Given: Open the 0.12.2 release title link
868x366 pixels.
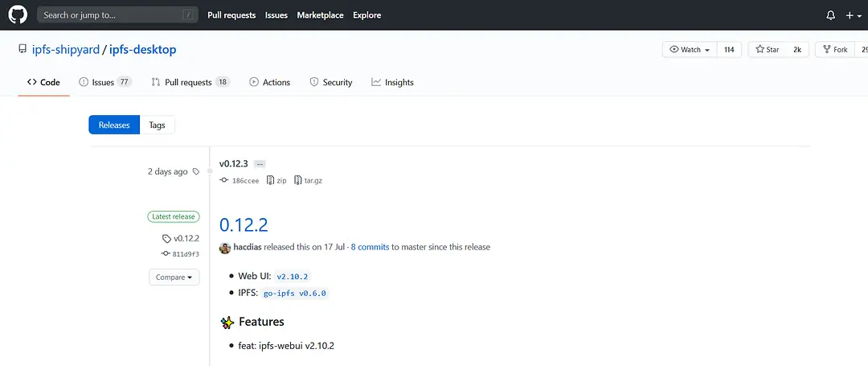Looking at the screenshot, I should (244, 224).
